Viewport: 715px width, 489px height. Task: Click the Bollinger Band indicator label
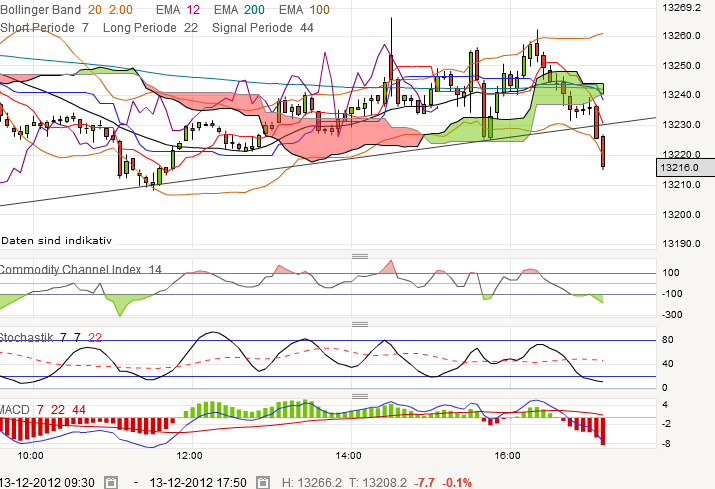click(x=41, y=10)
